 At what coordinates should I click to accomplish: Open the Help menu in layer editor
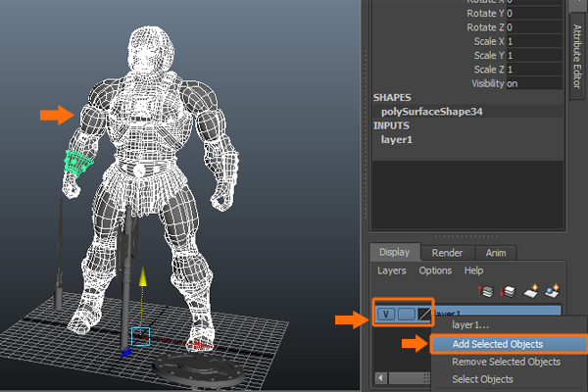pyautogui.click(x=473, y=270)
